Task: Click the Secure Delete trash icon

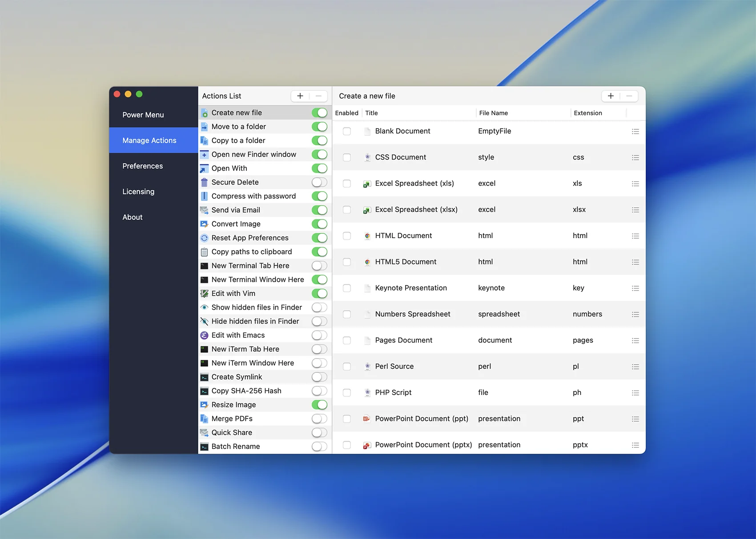Action: click(x=204, y=182)
